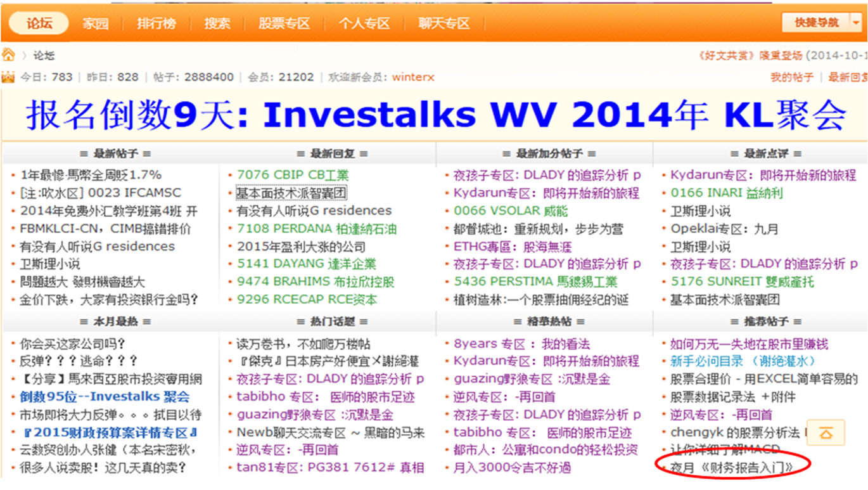Open 『2015财政预算案详情专区』 thread
868x490 pixels.
click(110, 433)
